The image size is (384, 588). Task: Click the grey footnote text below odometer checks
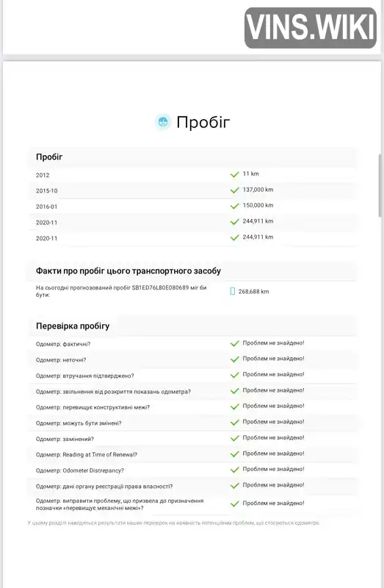coord(173,523)
